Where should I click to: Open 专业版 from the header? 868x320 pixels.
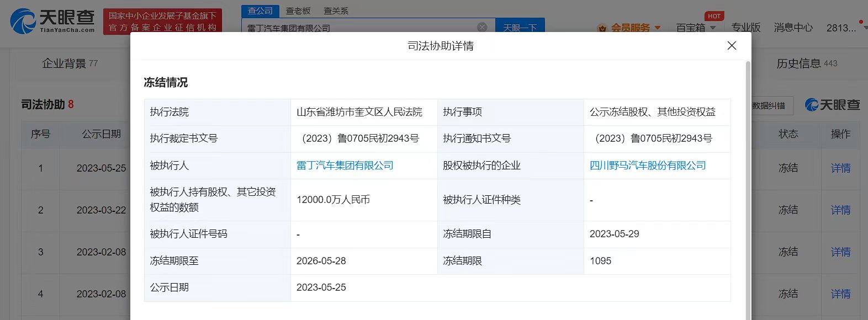746,28
